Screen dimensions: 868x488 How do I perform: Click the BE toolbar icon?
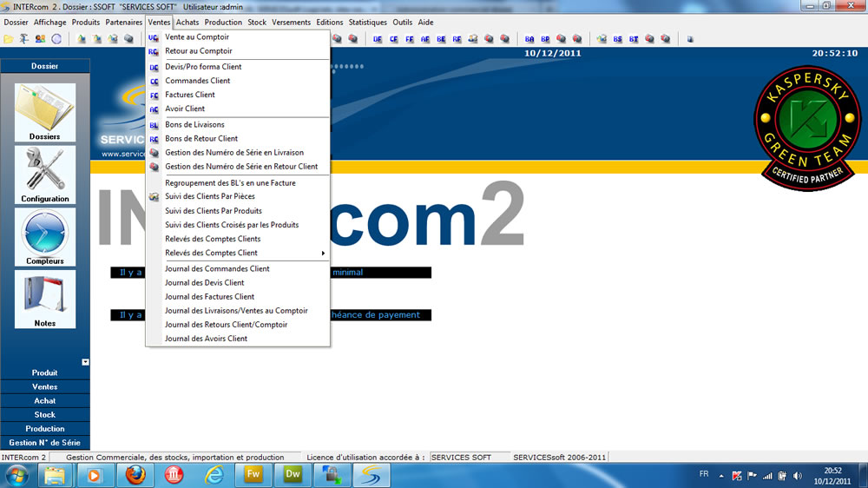(x=441, y=39)
